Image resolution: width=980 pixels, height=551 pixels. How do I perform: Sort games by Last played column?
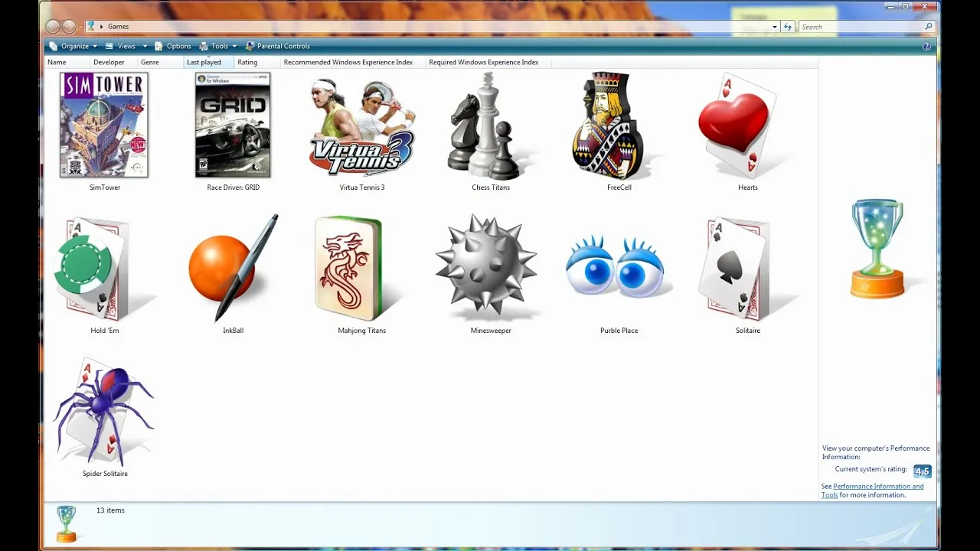[x=204, y=62]
